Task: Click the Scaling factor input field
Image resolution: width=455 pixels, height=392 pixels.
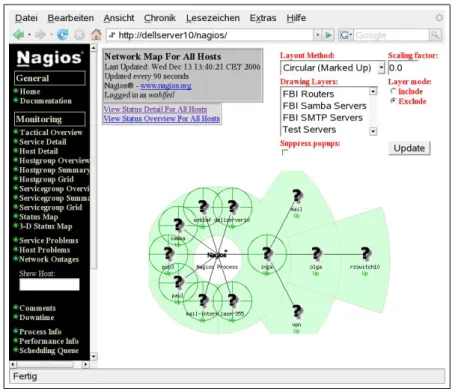Action: (403, 68)
